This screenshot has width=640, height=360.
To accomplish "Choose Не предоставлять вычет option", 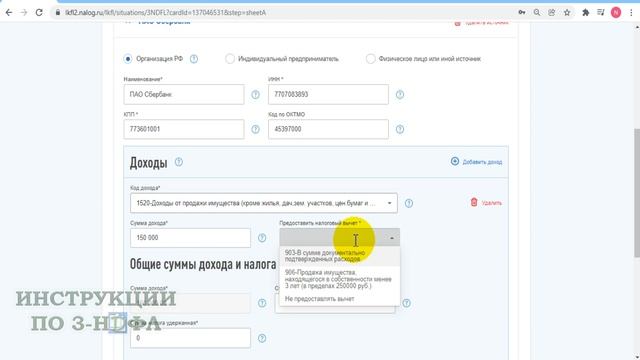I will coord(340,299).
